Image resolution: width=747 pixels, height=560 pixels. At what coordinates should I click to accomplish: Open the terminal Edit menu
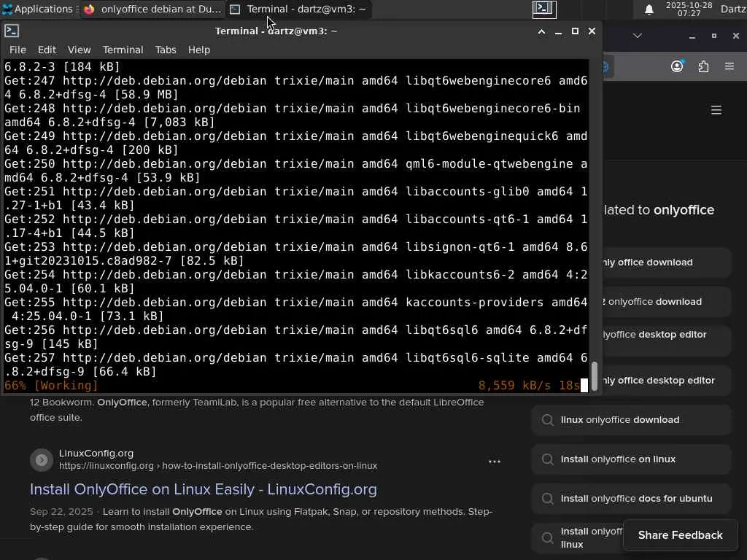click(47, 50)
